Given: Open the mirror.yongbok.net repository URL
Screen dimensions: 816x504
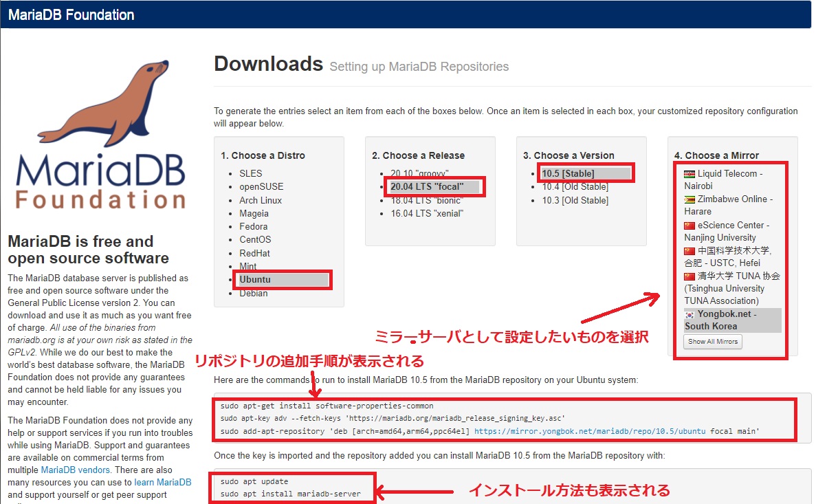Looking at the screenshot, I should point(590,431).
